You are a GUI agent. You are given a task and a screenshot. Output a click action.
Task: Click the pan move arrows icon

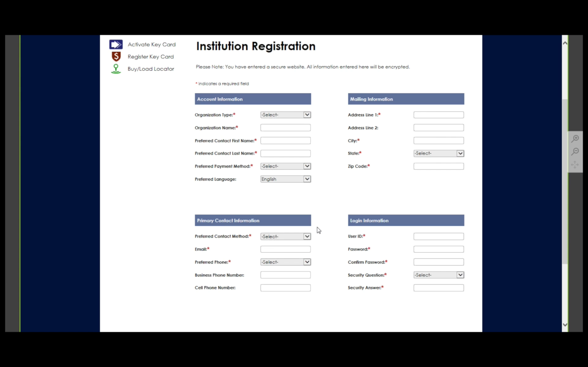pos(575,164)
